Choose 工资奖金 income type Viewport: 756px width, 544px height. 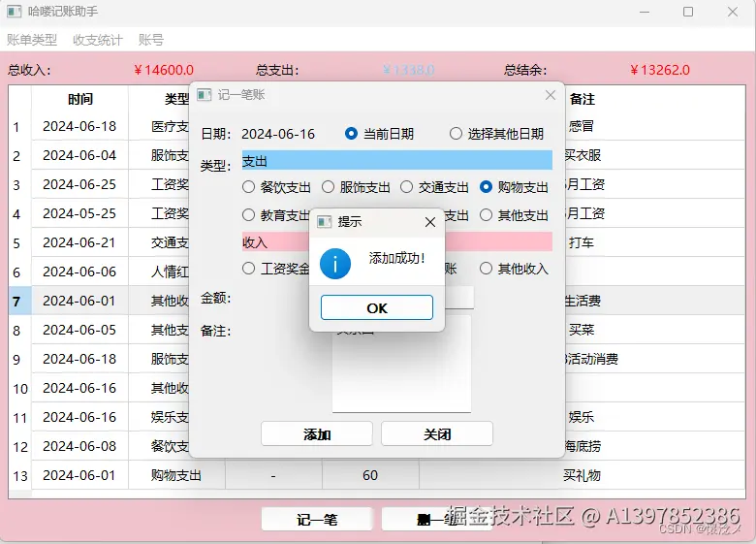[x=276, y=269]
